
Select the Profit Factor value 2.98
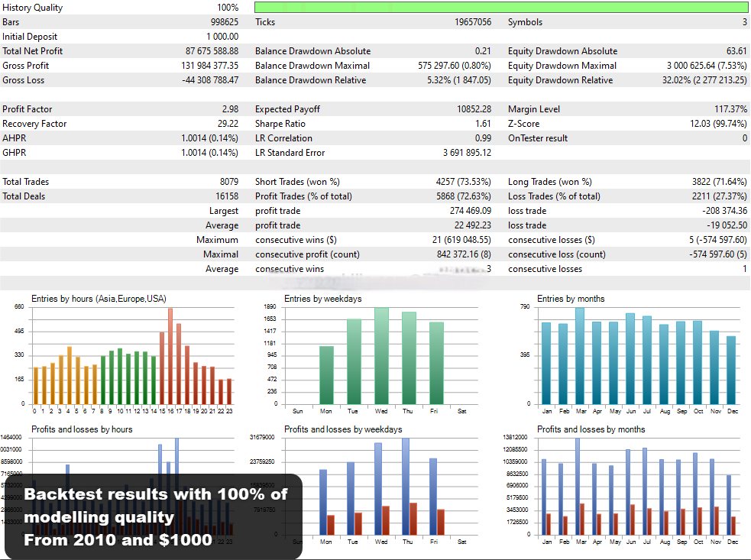[230, 109]
